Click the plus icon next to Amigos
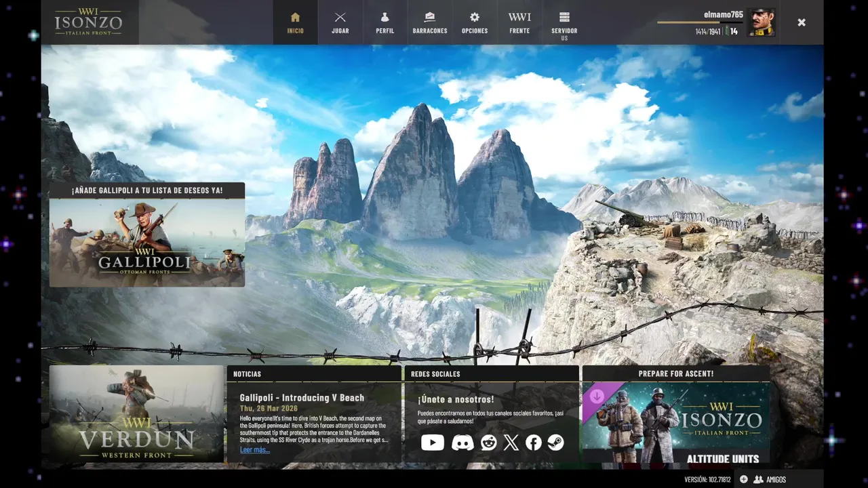Screen dimensions: 868x488 [743, 479]
